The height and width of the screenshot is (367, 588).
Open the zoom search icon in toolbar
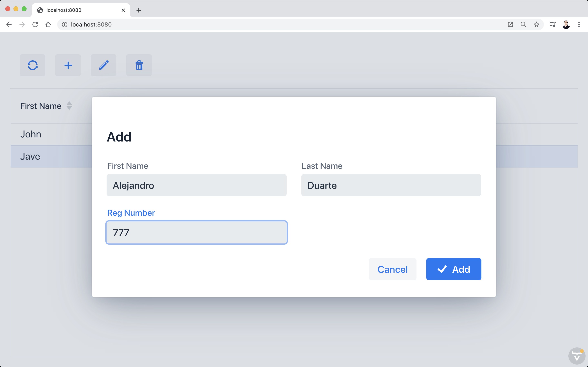[523, 24]
